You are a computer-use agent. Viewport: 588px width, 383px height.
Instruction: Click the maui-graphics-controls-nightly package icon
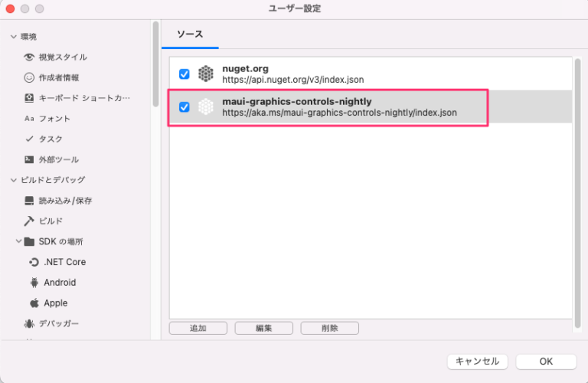pyautogui.click(x=205, y=106)
